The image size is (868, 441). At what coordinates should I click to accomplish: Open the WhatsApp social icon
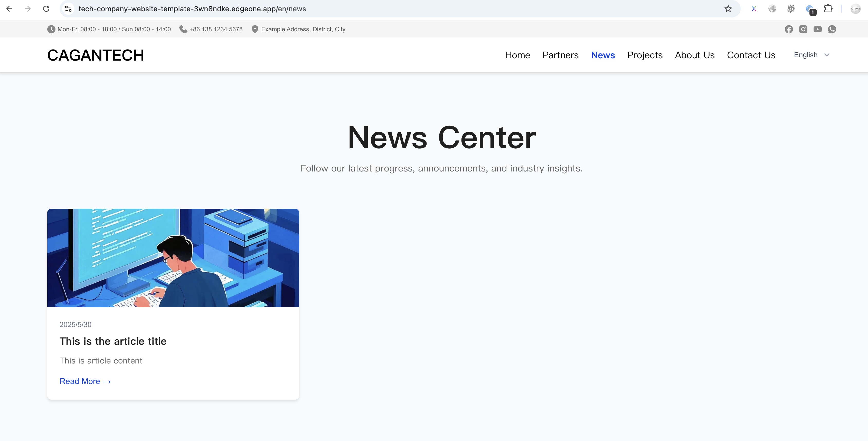[x=832, y=29]
